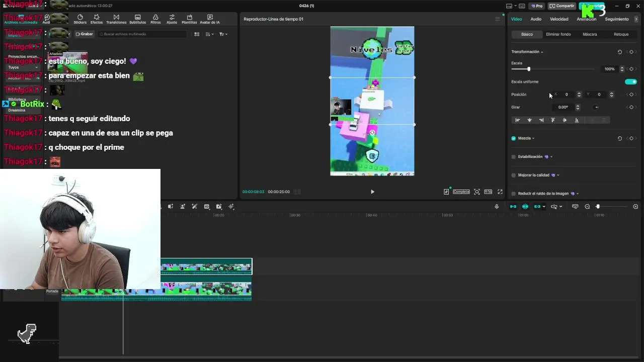The height and width of the screenshot is (362, 644).
Task: Zoom out the timeline with minus icon
Action: (587, 207)
